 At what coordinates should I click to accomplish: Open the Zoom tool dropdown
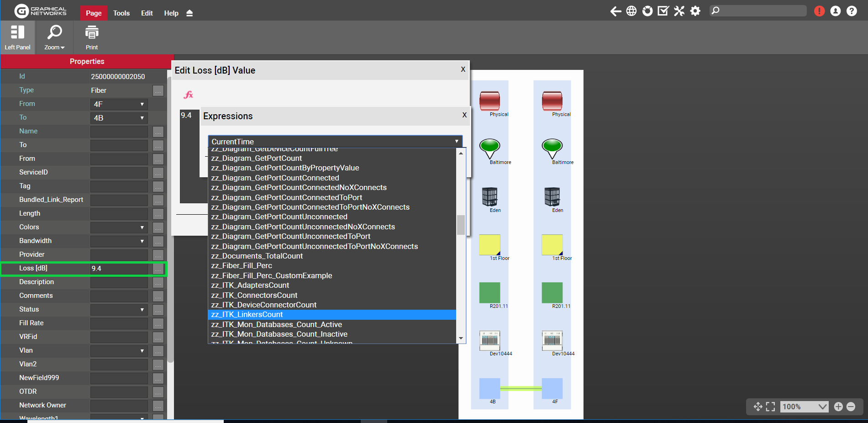[x=54, y=37]
